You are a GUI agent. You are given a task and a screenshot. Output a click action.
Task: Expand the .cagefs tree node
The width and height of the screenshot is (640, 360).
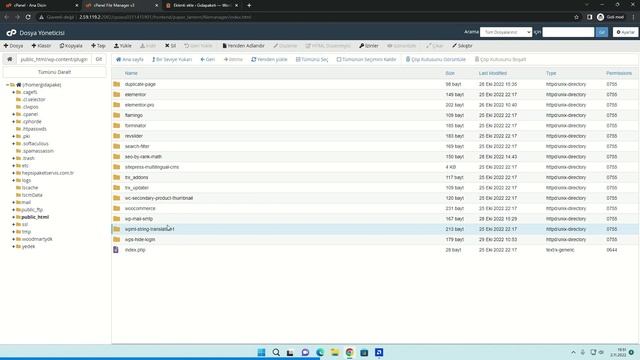pyautogui.click(x=13, y=92)
